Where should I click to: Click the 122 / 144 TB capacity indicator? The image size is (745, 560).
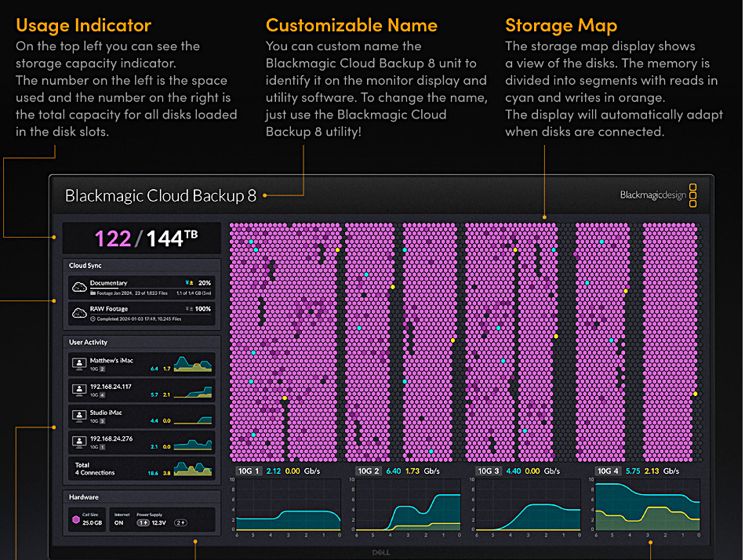click(146, 238)
